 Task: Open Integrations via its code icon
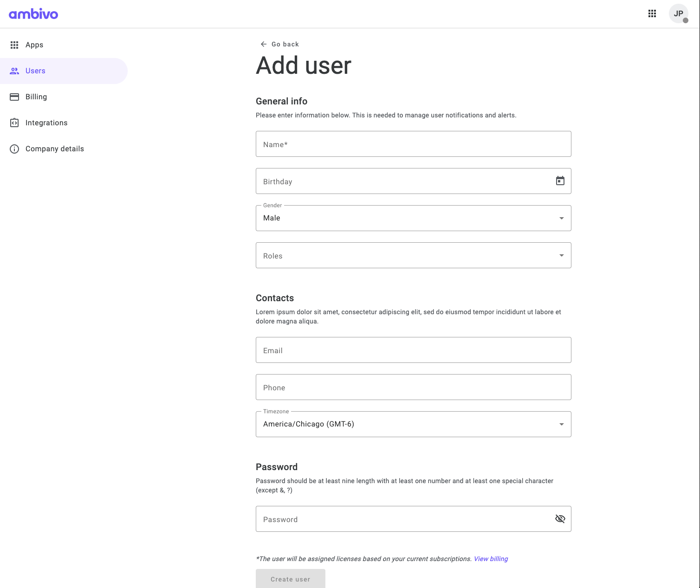(x=14, y=123)
